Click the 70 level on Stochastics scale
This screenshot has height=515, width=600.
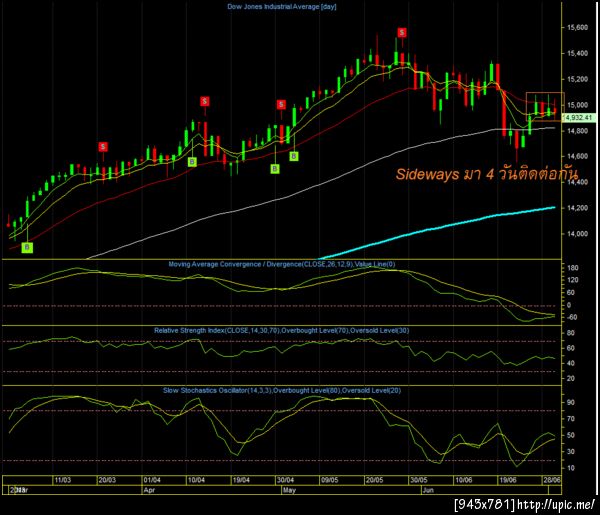(571, 419)
